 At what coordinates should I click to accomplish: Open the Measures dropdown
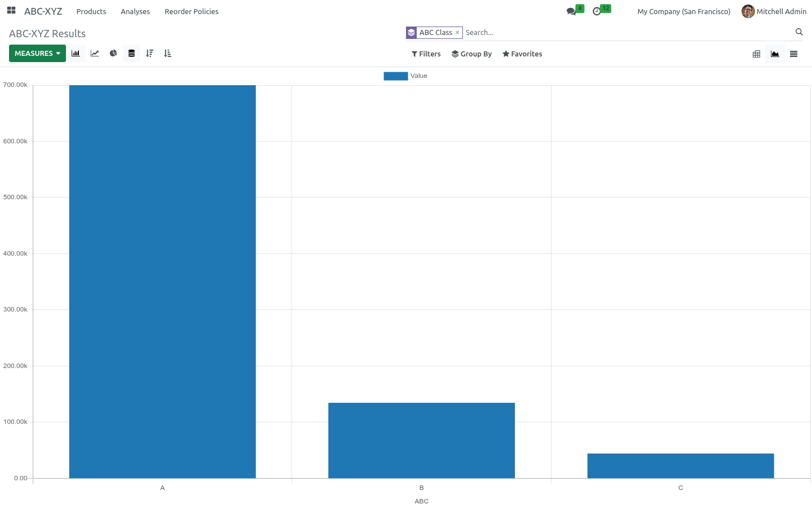point(37,54)
